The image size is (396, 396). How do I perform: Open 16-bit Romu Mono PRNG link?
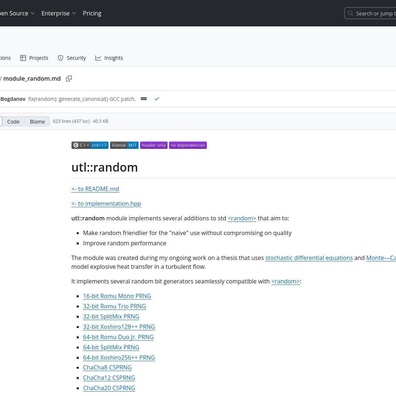click(117, 296)
